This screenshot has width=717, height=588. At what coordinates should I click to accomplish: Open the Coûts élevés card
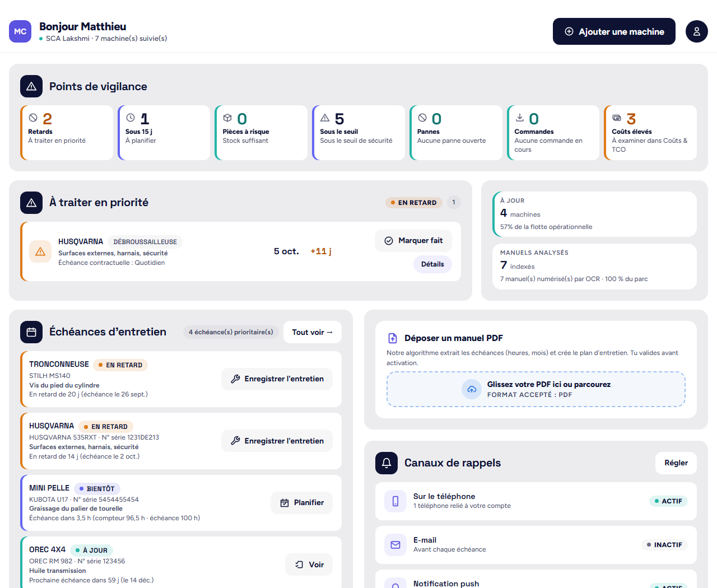tap(650, 133)
